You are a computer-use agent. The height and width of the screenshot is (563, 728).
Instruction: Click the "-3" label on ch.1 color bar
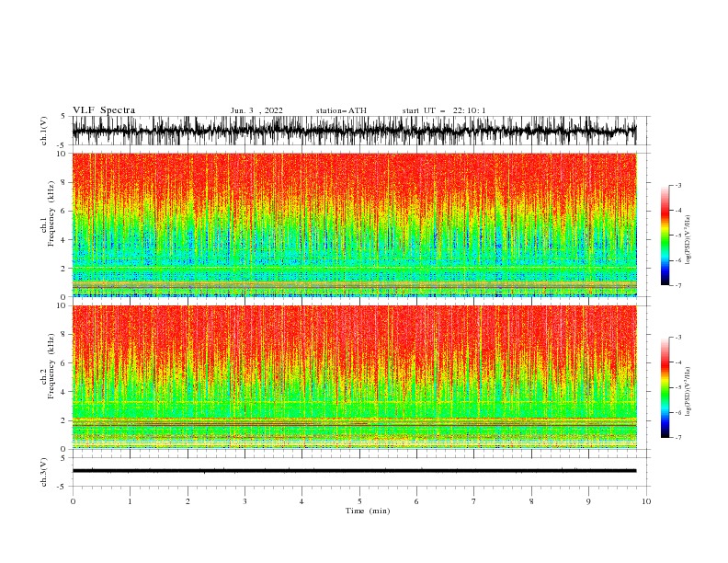(x=678, y=185)
